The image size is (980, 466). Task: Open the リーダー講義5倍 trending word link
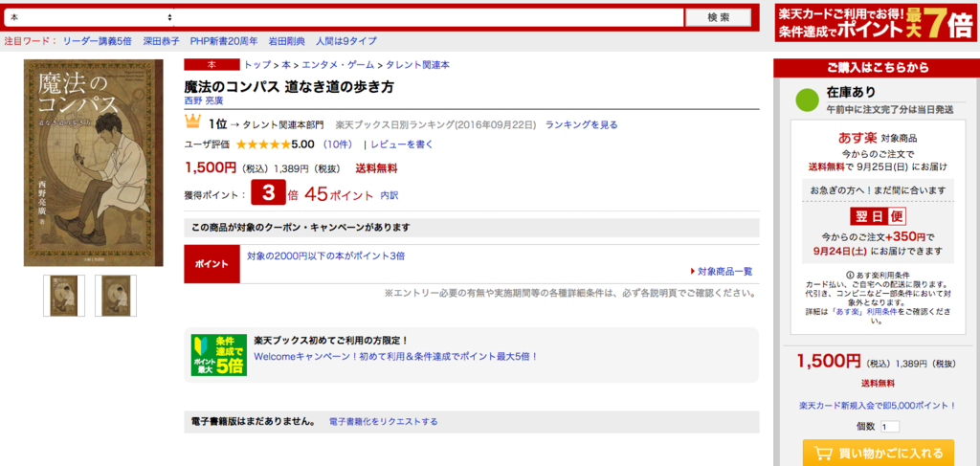coord(99,41)
